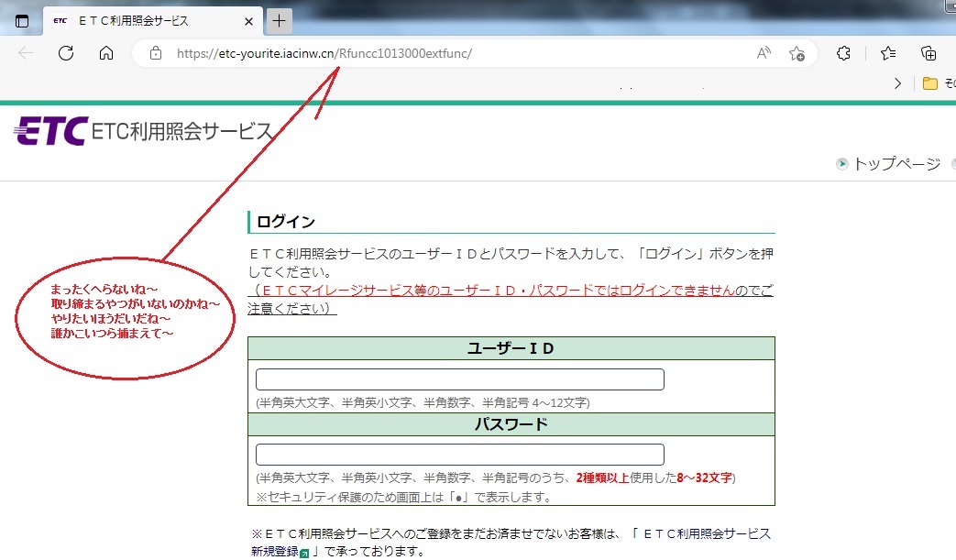This screenshot has height=560, width=956.
Task: Go to browser home page
Action: click(106, 53)
